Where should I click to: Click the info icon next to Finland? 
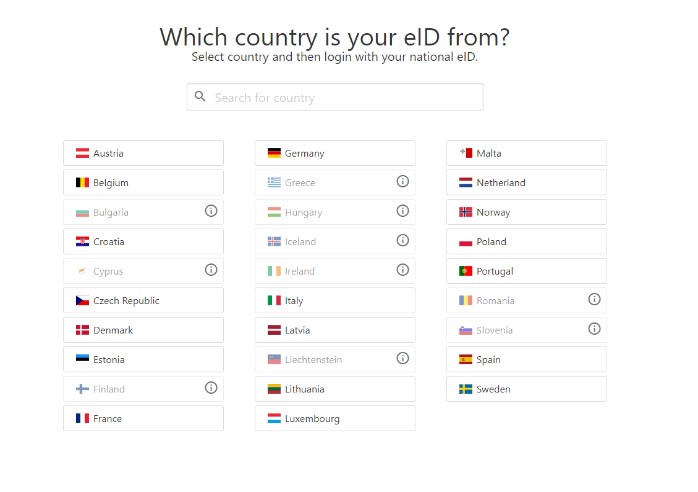click(x=211, y=388)
